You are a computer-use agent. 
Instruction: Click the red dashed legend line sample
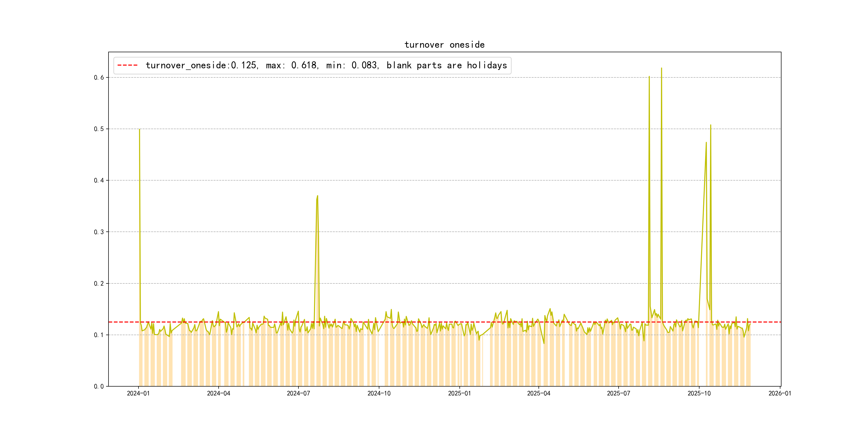(x=127, y=65)
